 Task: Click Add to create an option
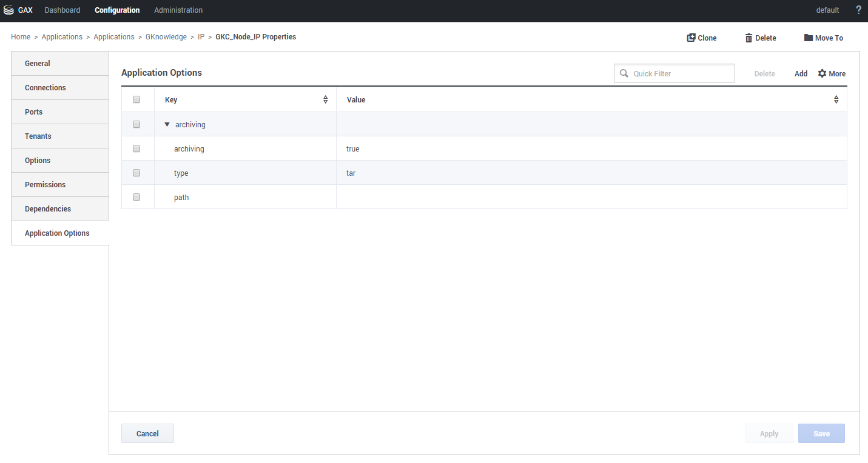click(x=801, y=73)
